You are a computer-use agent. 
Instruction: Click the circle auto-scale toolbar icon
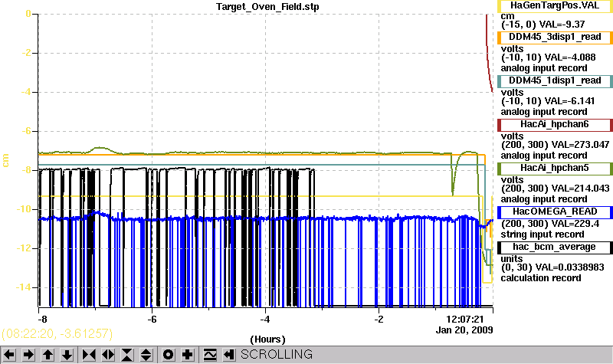pyautogui.click(x=168, y=355)
